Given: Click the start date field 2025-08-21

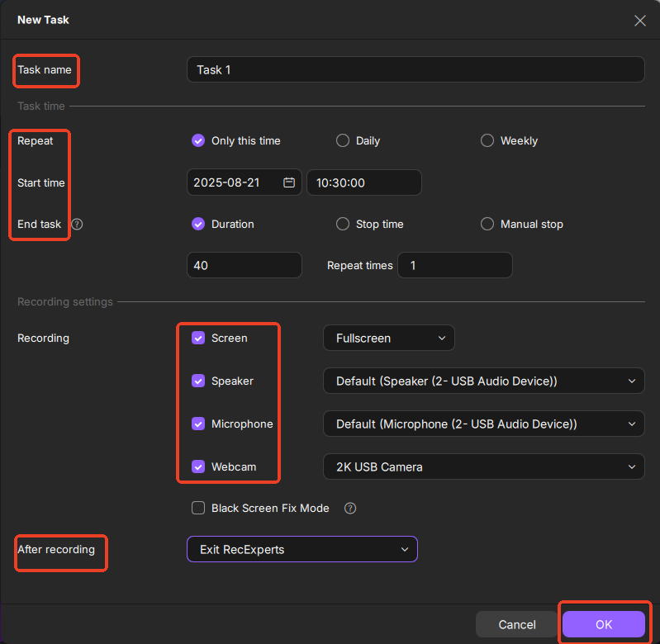Looking at the screenshot, I should [x=245, y=182].
